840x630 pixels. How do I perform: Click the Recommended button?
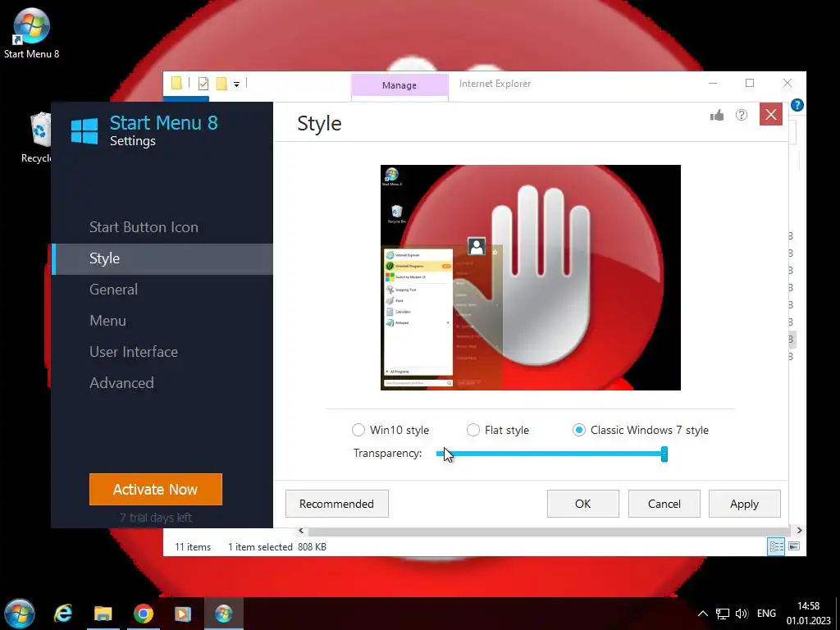pyautogui.click(x=336, y=504)
